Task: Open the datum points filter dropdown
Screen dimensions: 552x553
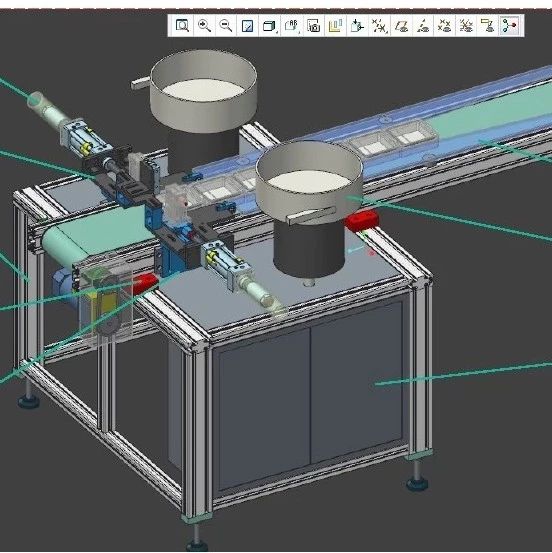Action: (x=379, y=26)
